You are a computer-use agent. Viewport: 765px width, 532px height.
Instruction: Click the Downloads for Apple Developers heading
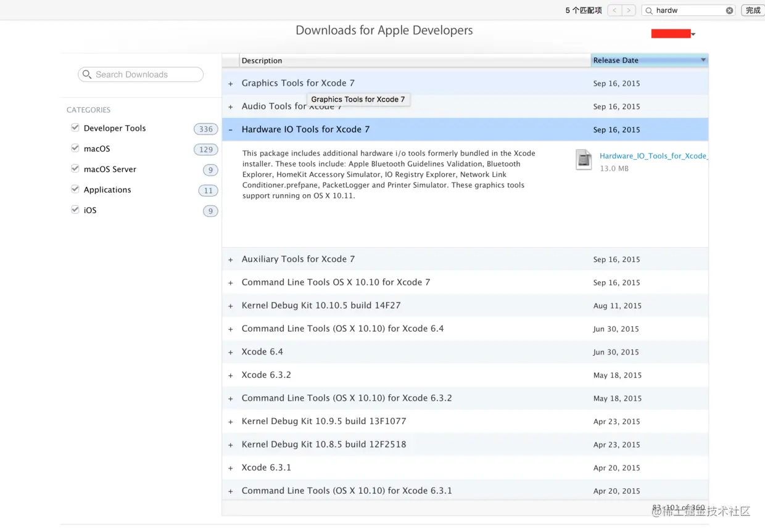tap(384, 30)
